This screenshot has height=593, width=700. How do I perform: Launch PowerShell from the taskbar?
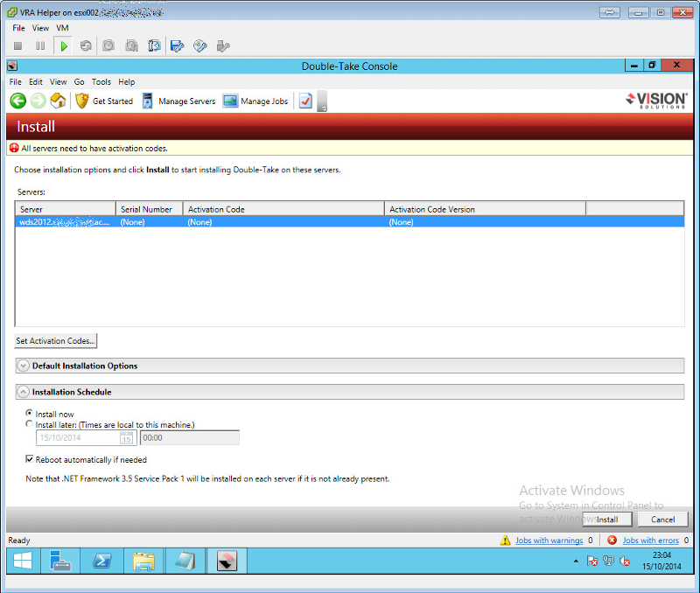click(101, 561)
